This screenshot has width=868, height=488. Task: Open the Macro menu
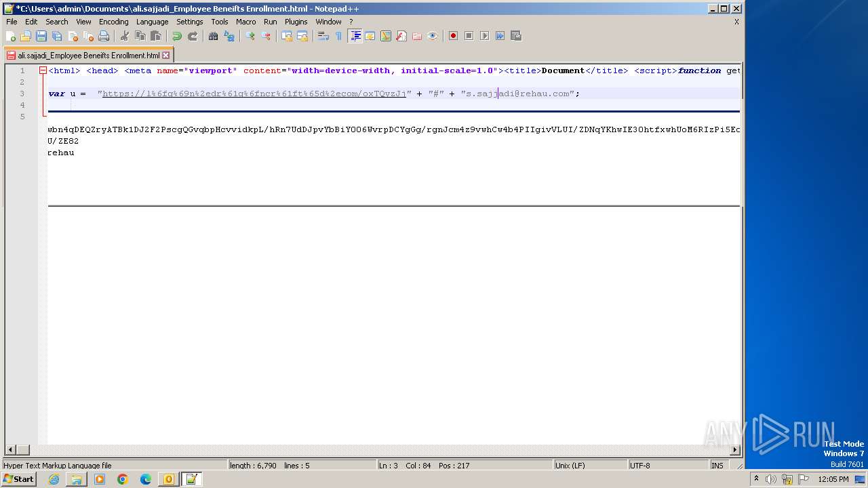[x=245, y=22]
